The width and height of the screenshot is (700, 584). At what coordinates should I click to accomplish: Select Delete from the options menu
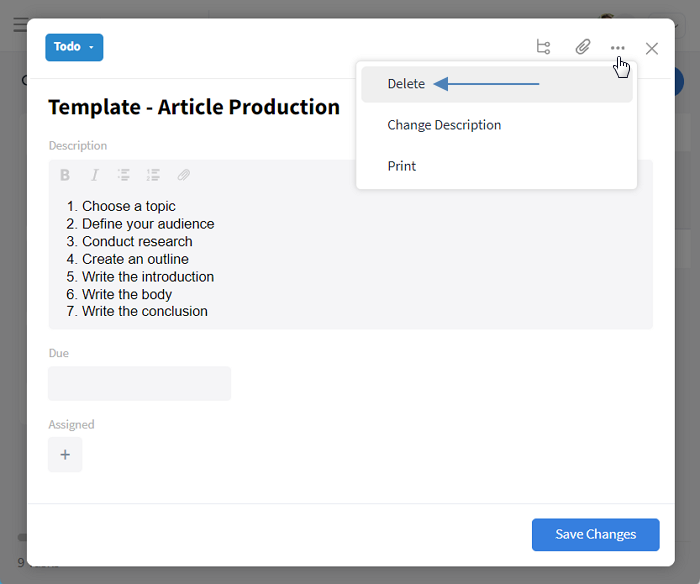tap(406, 84)
